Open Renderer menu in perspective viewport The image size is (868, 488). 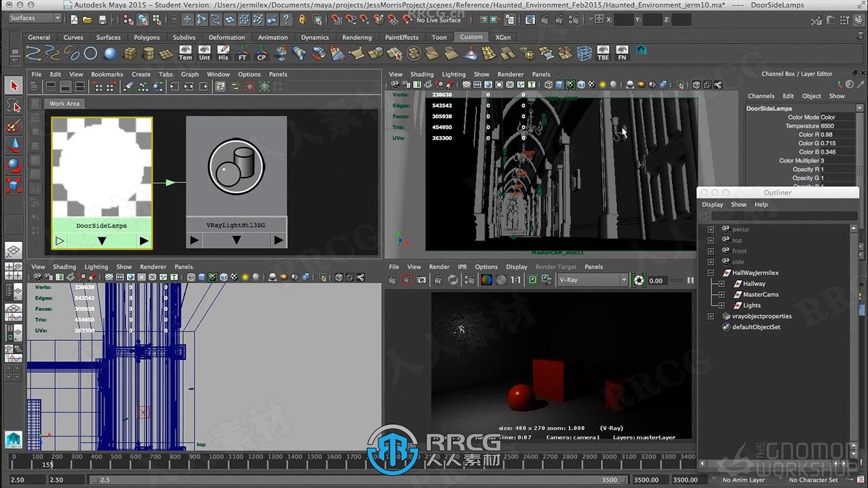511,75
